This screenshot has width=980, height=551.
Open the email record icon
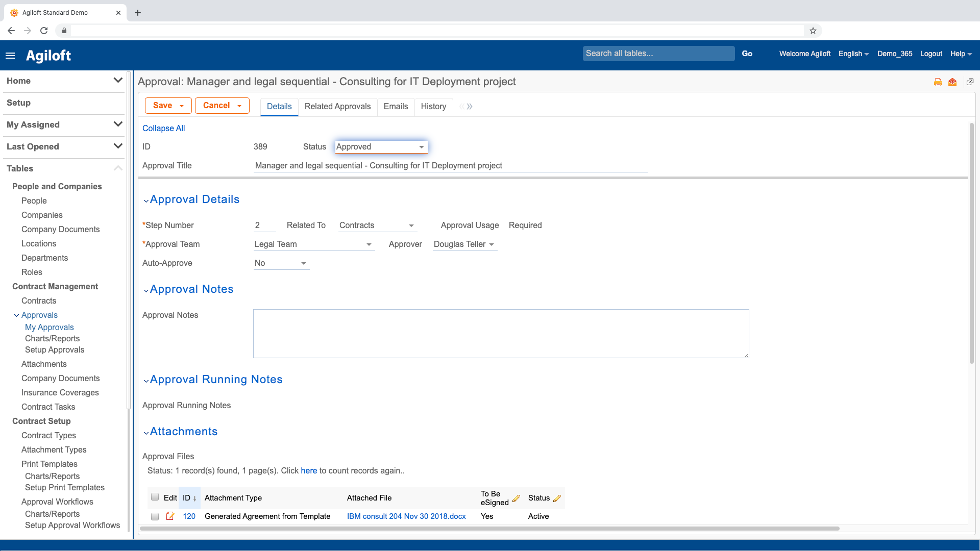(x=952, y=82)
